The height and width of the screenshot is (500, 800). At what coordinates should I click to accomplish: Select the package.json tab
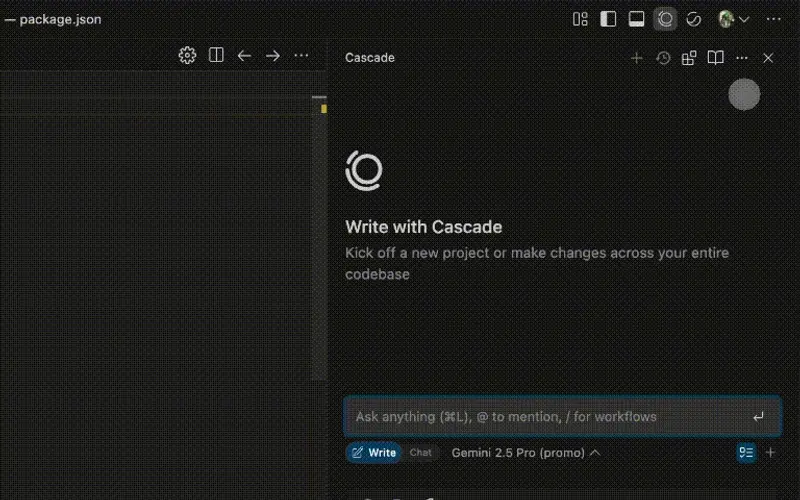tap(60, 19)
